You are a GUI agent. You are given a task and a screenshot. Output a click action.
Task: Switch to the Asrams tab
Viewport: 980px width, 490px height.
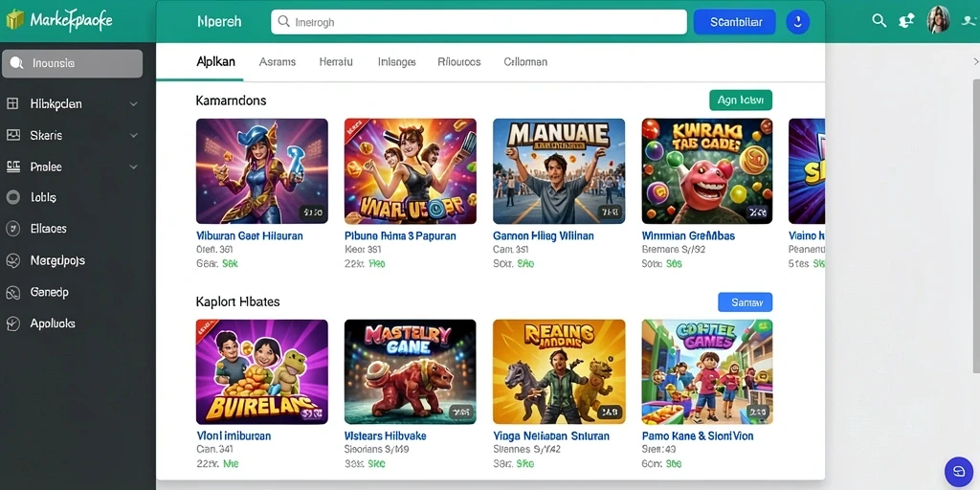point(277,62)
